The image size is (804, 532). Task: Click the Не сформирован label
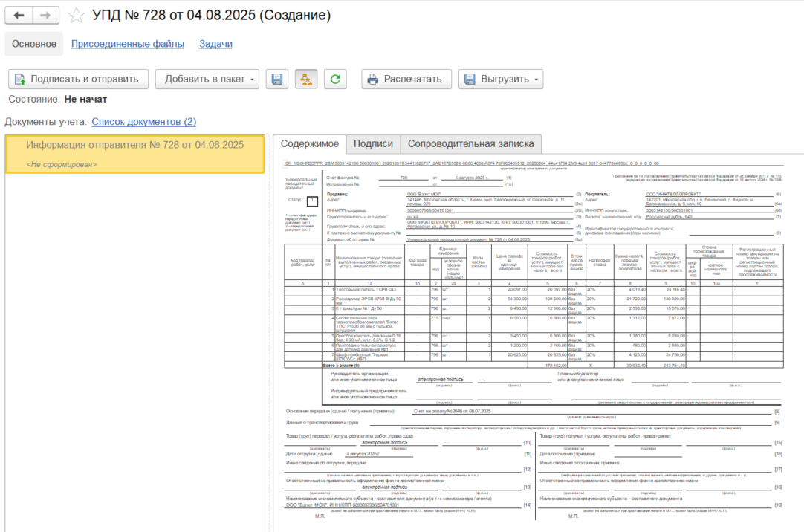[62, 164]
